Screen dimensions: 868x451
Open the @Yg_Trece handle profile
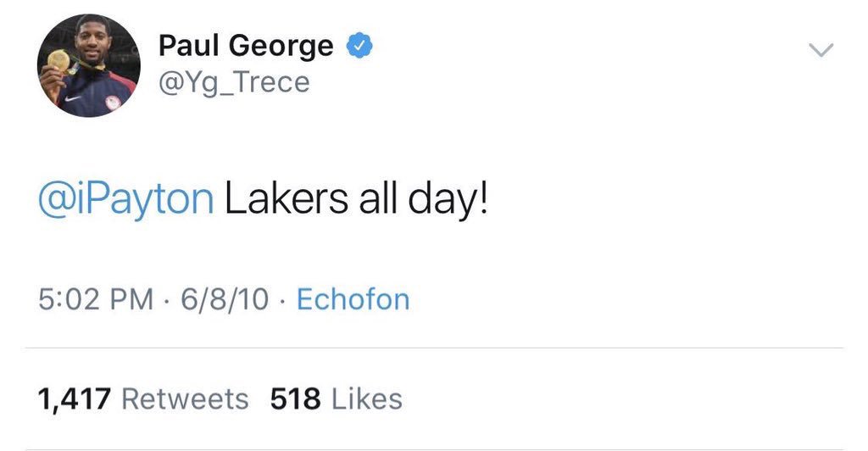pos(234,82)
